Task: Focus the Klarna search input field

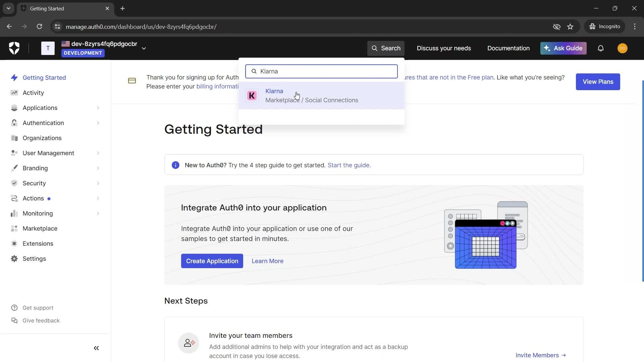Action: click(x=321, y=71)
